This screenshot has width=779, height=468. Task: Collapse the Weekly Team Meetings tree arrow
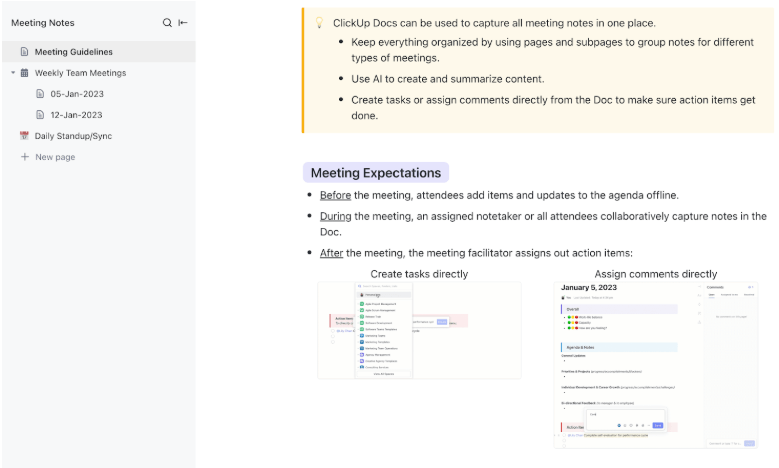[13, 73]
